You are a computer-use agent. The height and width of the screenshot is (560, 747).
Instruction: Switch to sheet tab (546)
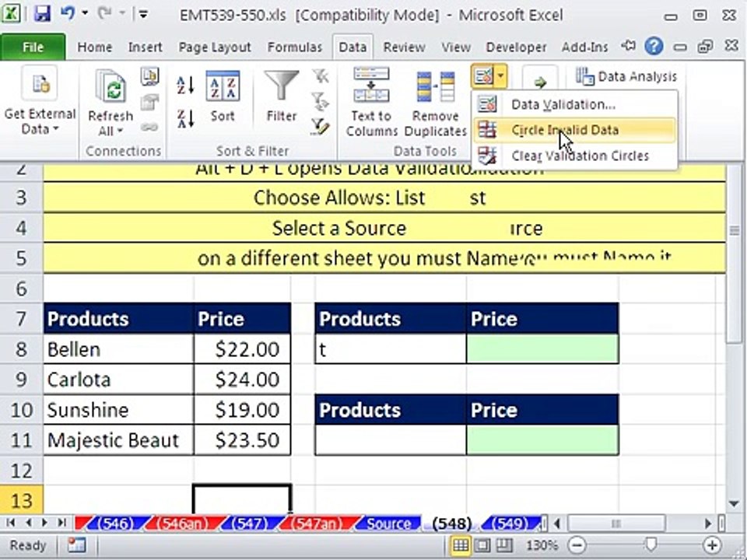115,523
